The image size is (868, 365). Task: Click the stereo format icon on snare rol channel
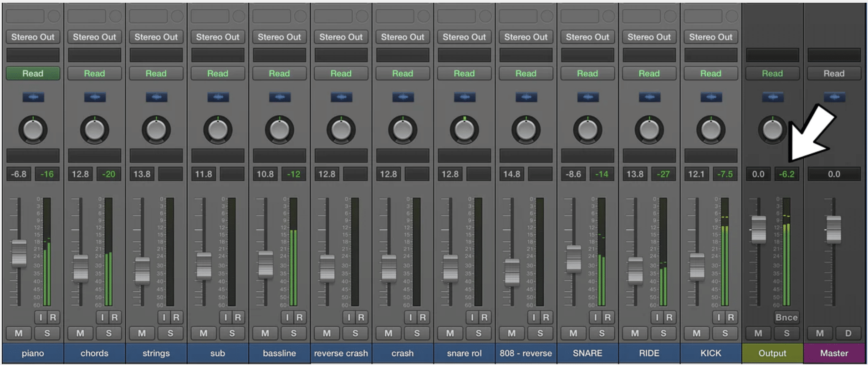point(465,97)
